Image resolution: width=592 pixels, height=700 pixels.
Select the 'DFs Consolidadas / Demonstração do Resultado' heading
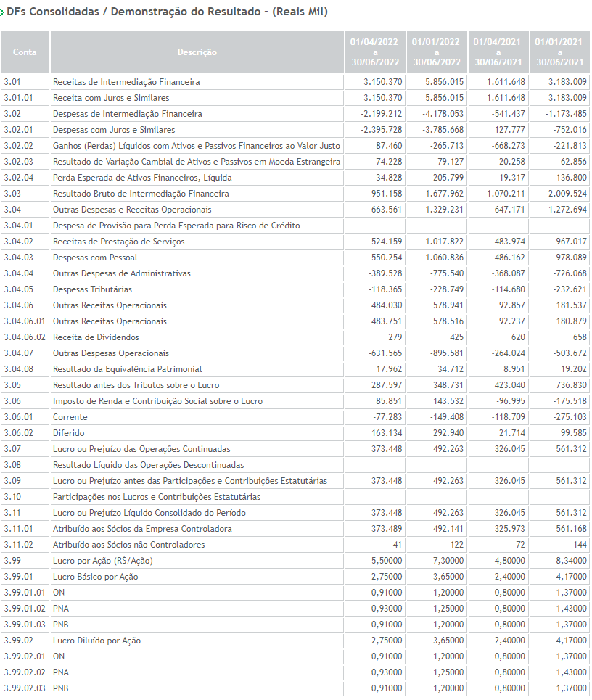pos(168,12)
